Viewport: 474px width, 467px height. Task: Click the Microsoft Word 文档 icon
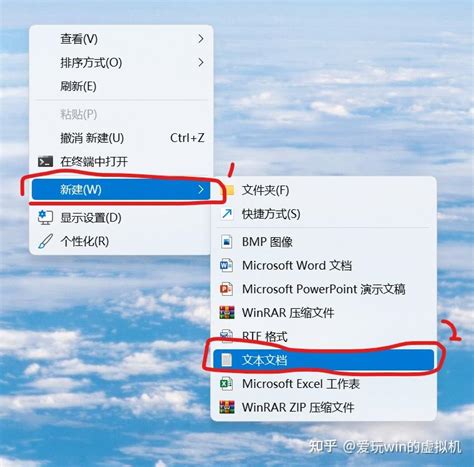226,265
